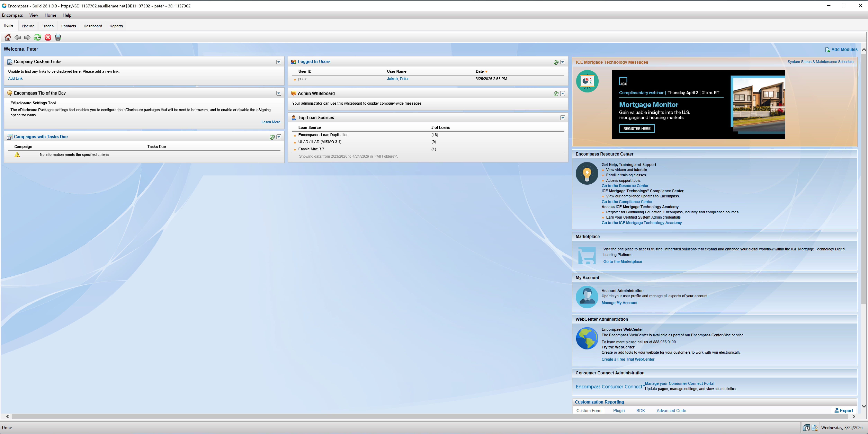
Task: Switch to the Pipeline tab
Action: (28, 26)
